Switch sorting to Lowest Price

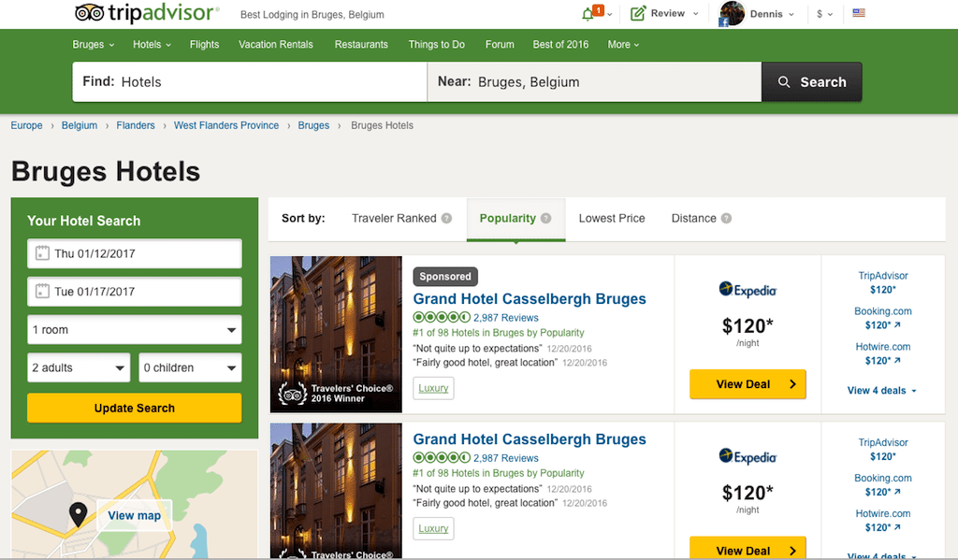pyautogui.click(x=612, y=218)
